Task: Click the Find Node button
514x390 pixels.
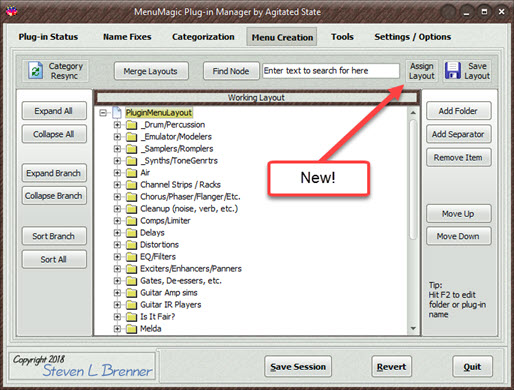Action: coord(231,71)
